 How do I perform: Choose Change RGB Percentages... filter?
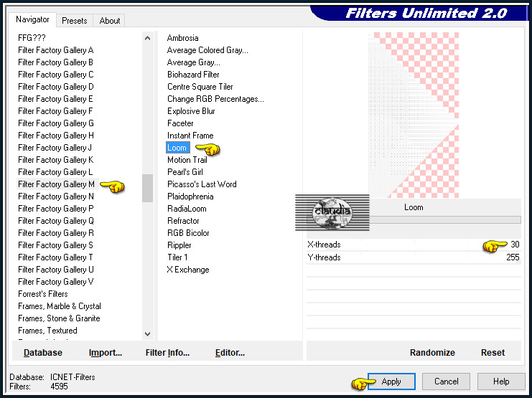215,99
